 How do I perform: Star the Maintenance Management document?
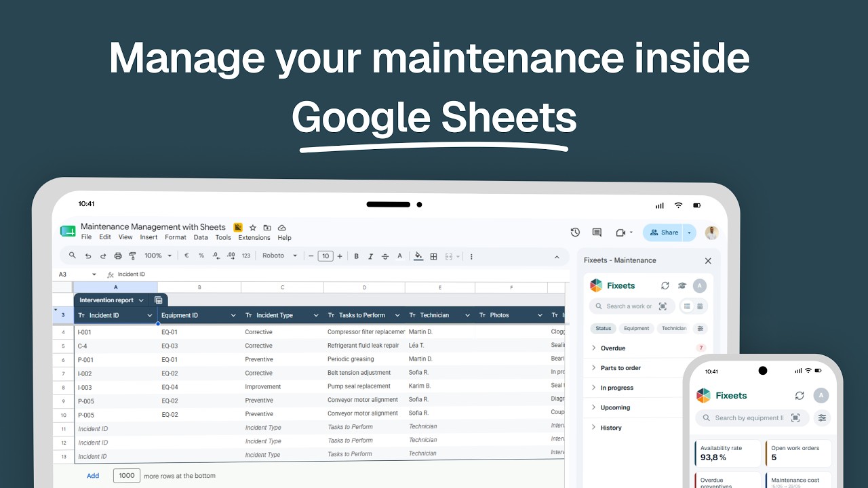pos(253,228)
